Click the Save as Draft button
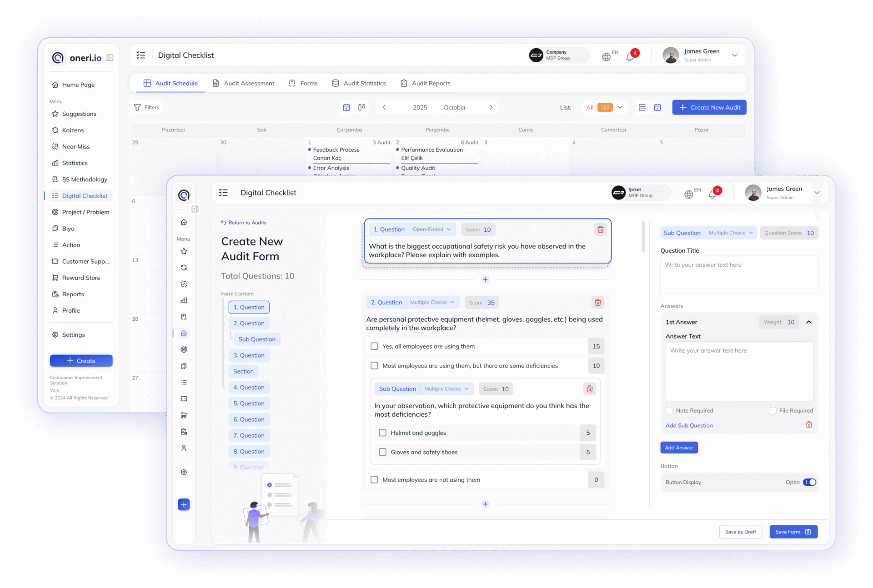The height and width of the screenshot is (588, 873). pos(740,532)
